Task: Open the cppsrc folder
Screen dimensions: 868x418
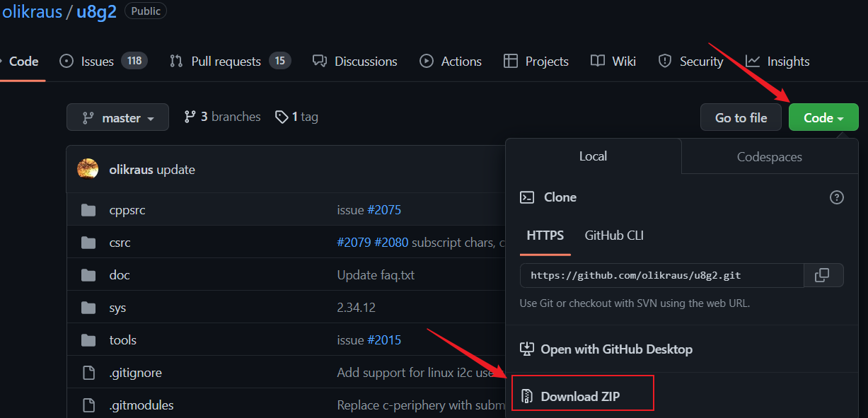Action: [127, 210]
